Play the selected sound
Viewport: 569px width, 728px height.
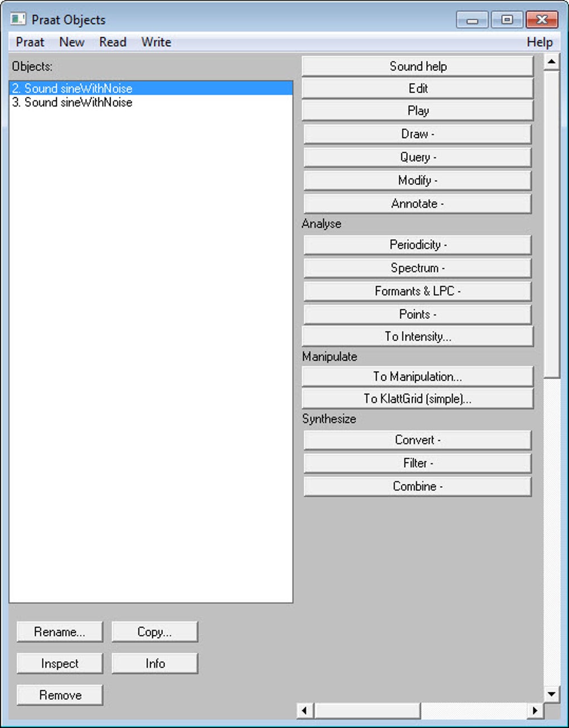tap(418, 111)
